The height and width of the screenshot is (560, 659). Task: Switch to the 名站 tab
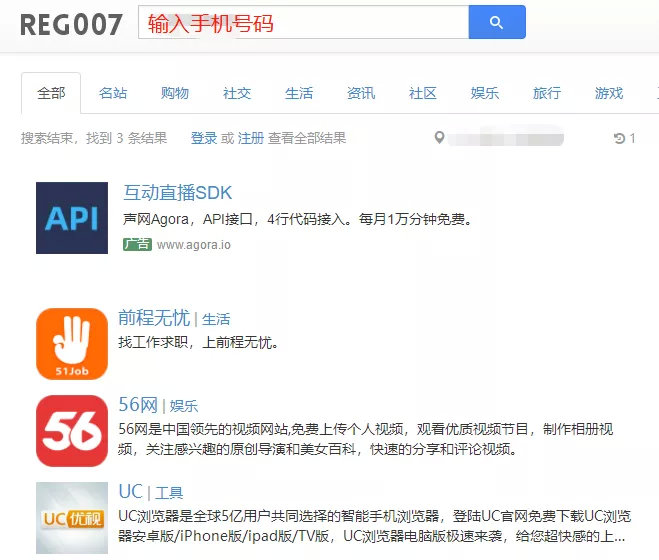click(113, 93)
